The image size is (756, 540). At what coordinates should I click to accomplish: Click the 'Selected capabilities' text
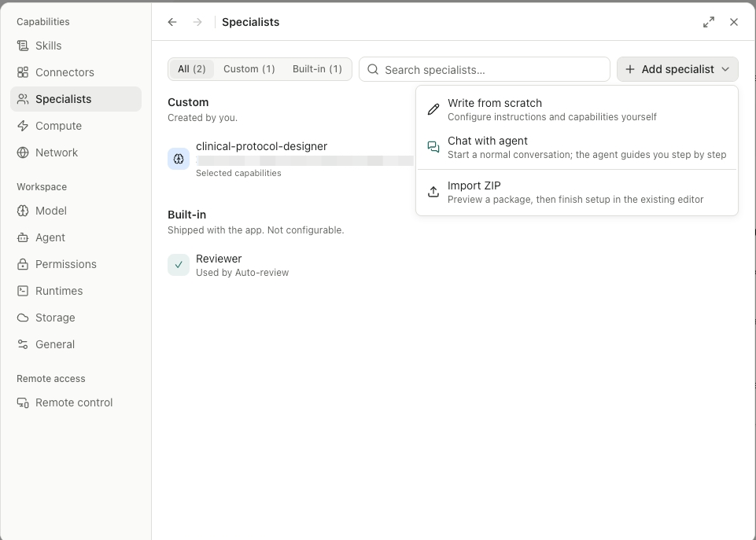[238, 173]
